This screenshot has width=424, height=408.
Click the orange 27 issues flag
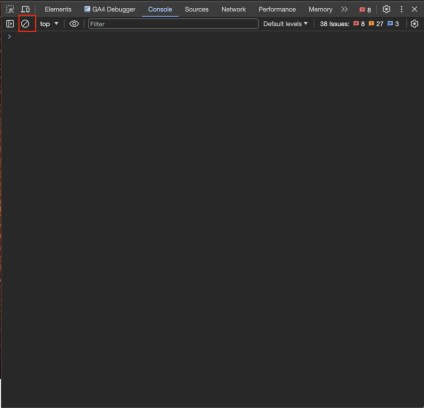[376, 24]
